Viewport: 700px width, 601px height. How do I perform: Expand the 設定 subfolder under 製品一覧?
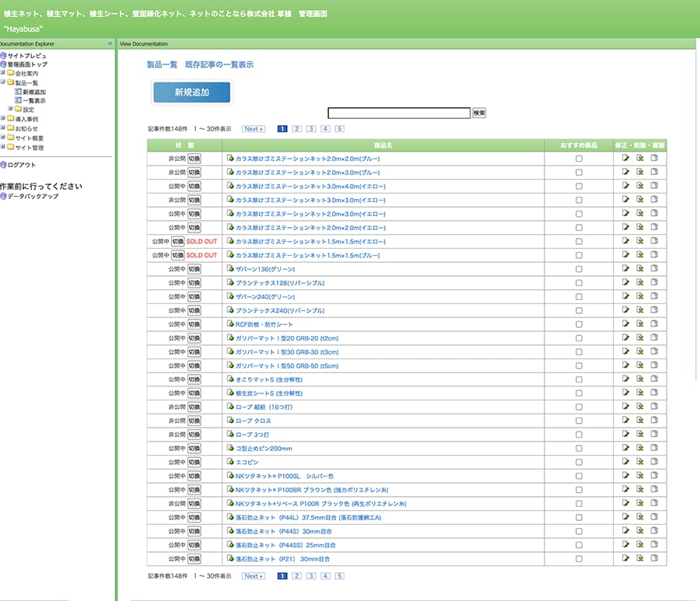click(x=10, y=110)
